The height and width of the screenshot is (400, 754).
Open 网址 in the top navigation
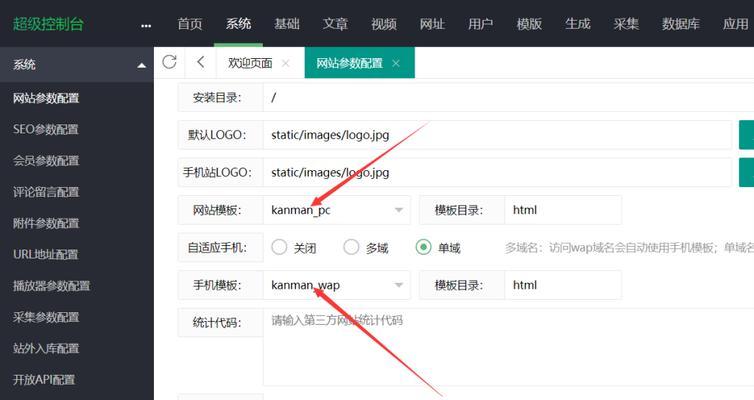pos(432,24)
